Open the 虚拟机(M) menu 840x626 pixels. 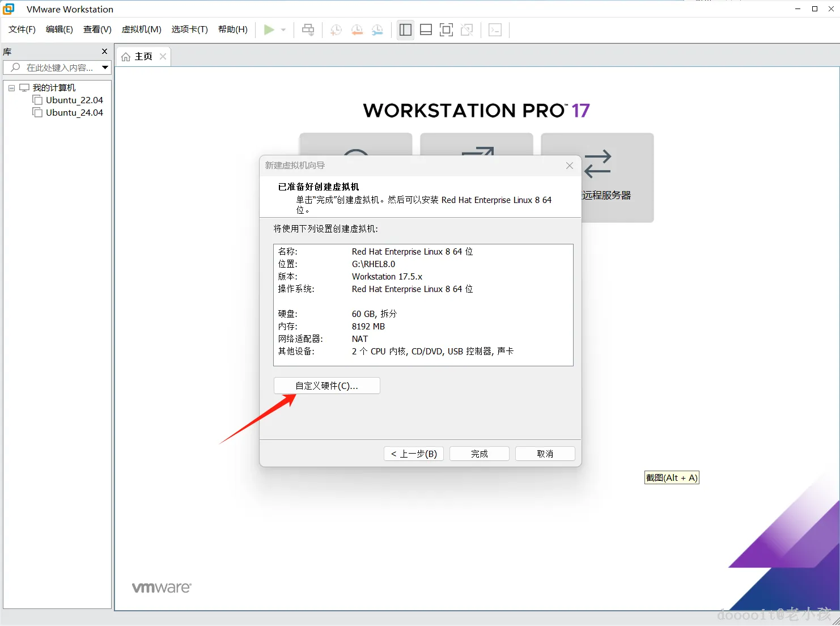142,29
